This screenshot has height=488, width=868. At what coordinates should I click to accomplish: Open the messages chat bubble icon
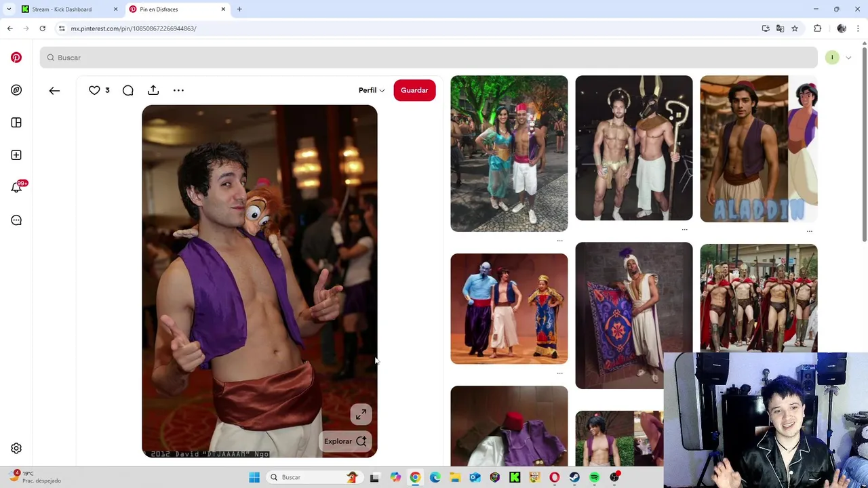pos(16,220)
